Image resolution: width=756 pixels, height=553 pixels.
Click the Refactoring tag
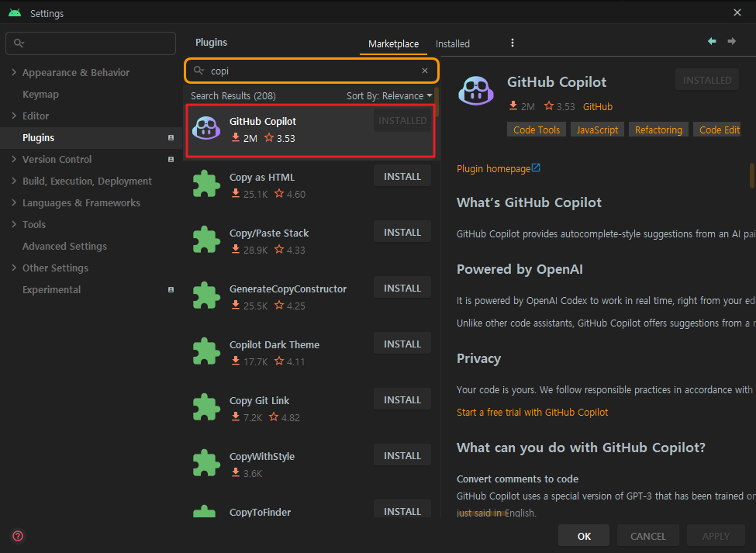(x=658, y=130)
